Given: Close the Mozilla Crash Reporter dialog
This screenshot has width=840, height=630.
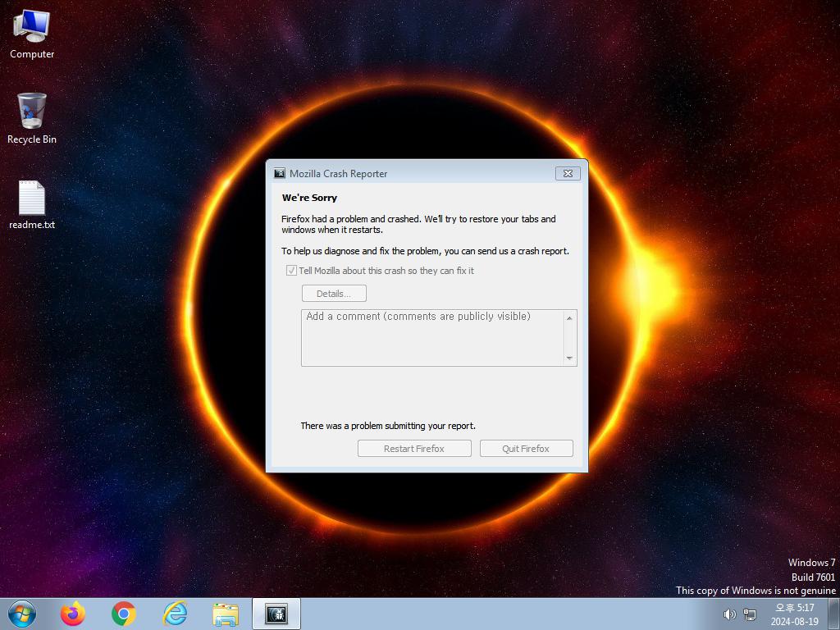Looking at the screenshot, I should pyautogui.click(x=568, y=173).
